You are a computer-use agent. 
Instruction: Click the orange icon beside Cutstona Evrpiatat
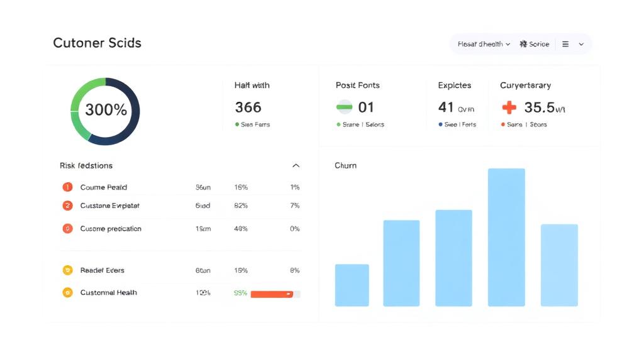[67, 206]
